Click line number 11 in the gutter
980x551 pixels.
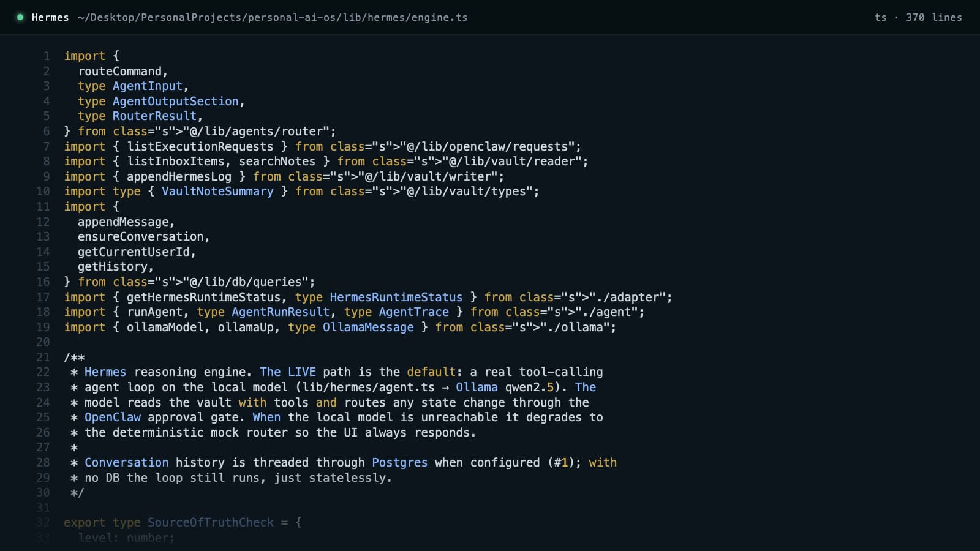[x=43, y=206]
